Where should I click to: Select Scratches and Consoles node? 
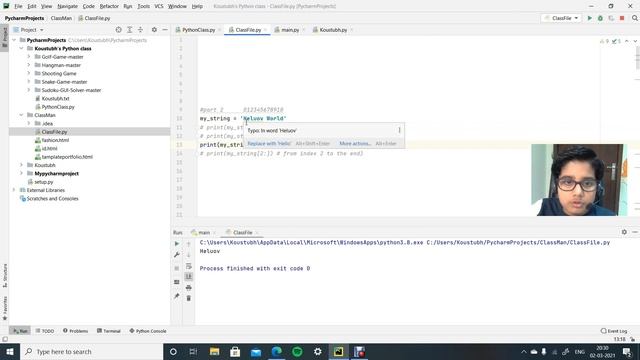click(52, 198)
